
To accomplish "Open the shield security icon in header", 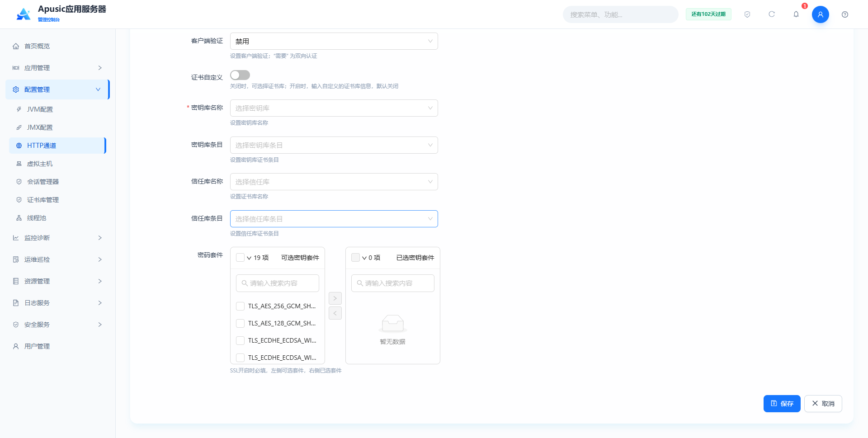I will tap(747, 14).
